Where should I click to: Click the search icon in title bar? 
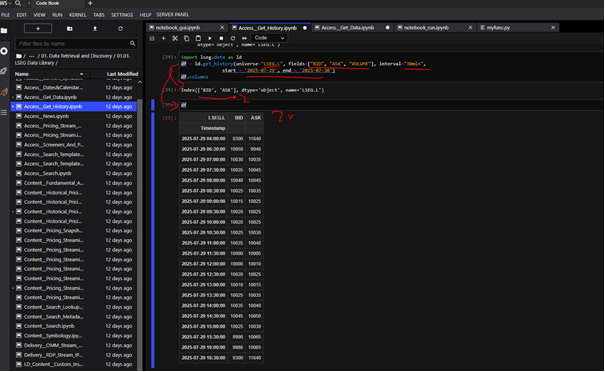point(18,3)
